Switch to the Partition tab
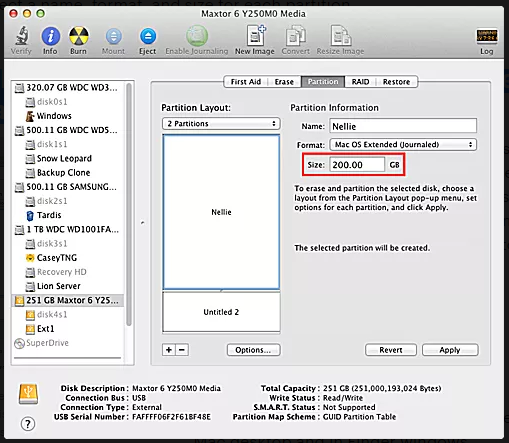509x443 pixels. click(x=323, y=82)
